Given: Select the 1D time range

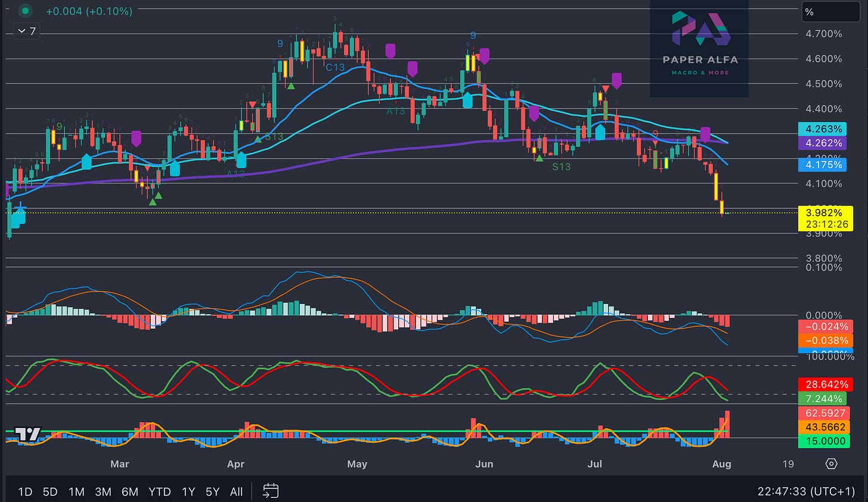Looking at the screenshot, I should click(x=25, y=492).
